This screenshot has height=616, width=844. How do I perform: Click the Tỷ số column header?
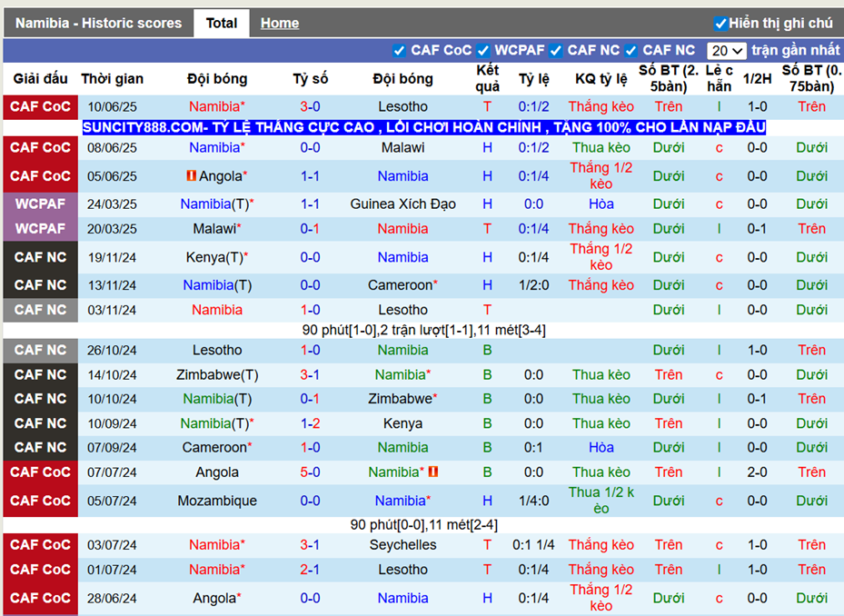[x=310, y=79]
